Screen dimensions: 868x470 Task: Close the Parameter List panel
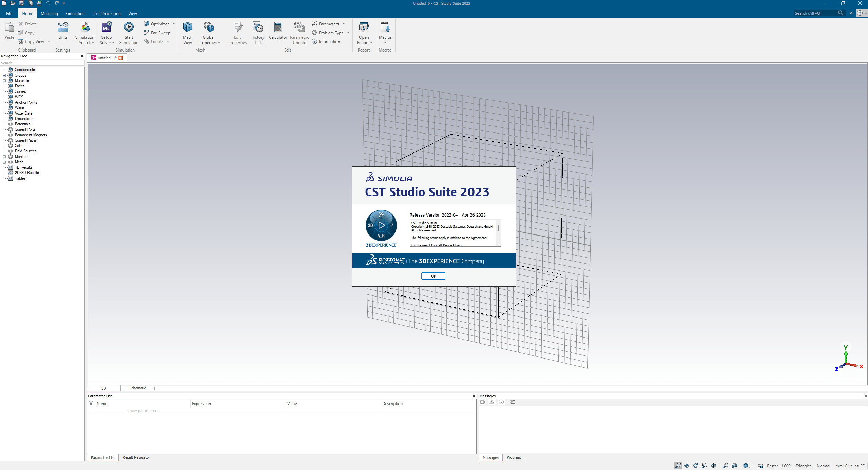[474, 396]
